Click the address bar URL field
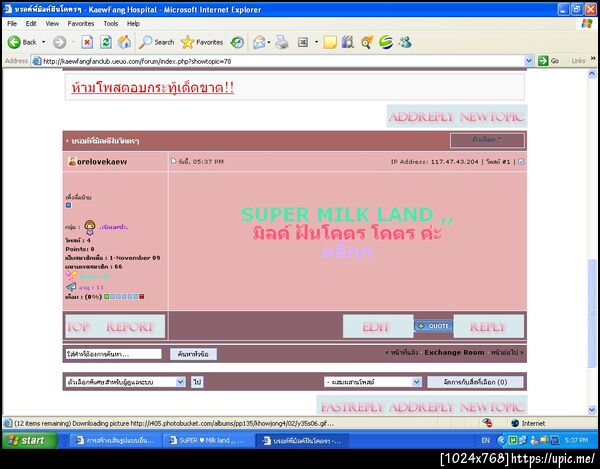Image resolution: width=600 pixels, height=469 pixels. [279, 61]
